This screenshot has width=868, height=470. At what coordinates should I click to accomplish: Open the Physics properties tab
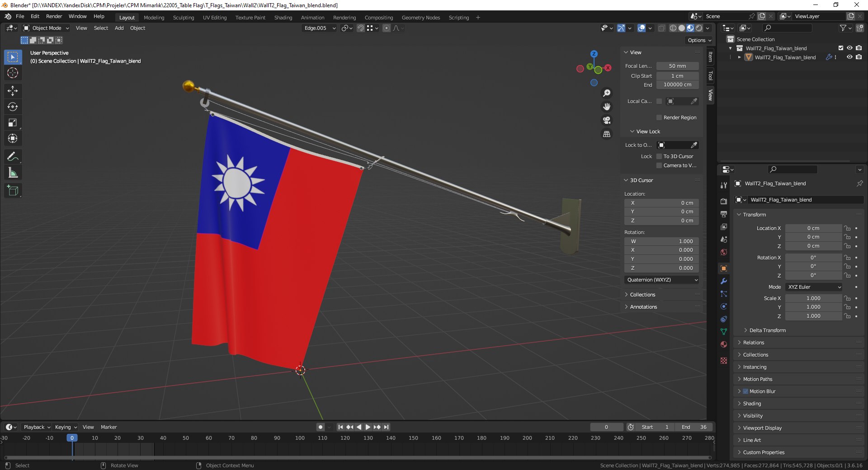click(724, 306)
